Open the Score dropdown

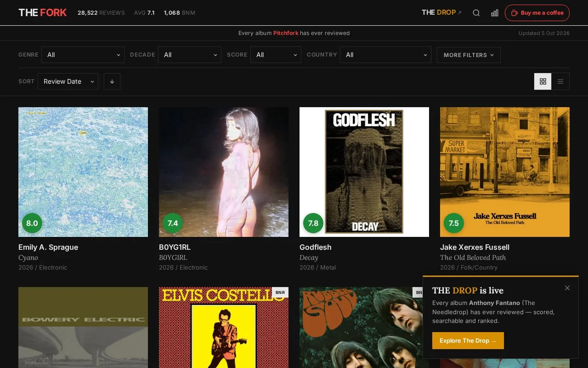(276, 55)
